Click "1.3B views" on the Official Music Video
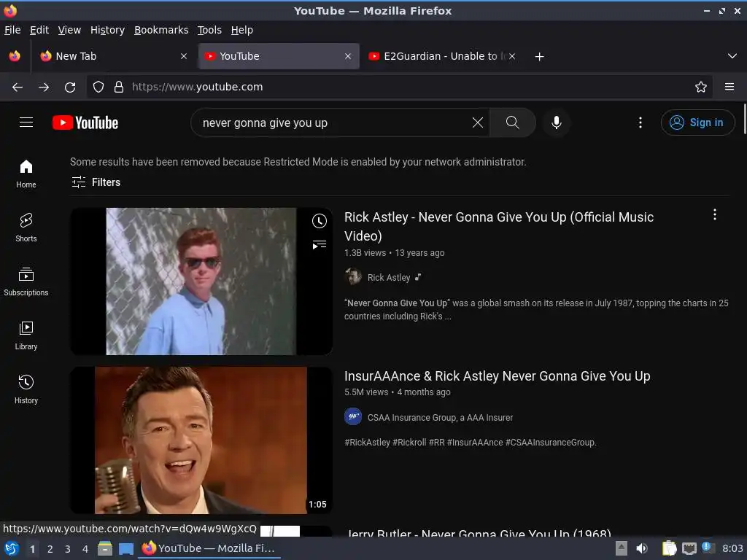 point(365,253)
